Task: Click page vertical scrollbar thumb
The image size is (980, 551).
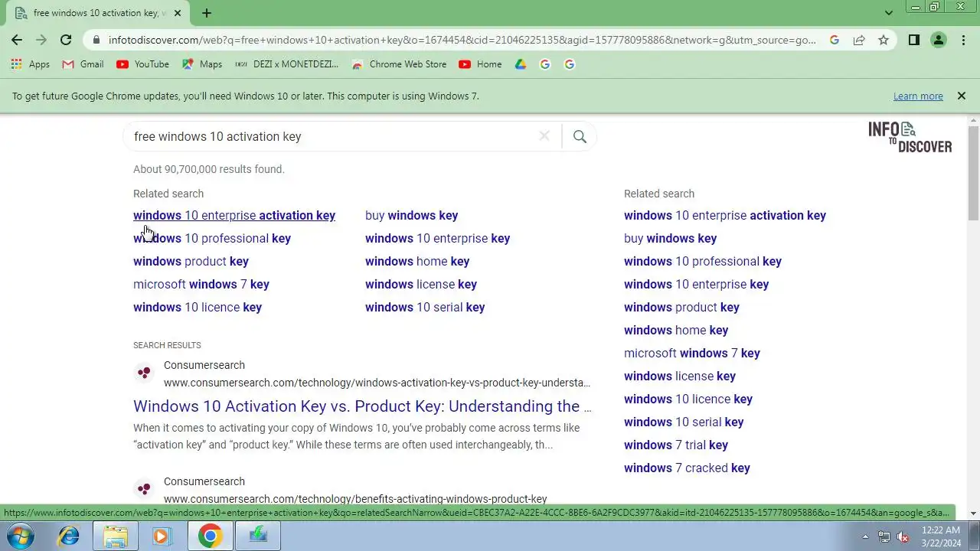Action: [974, 172]
